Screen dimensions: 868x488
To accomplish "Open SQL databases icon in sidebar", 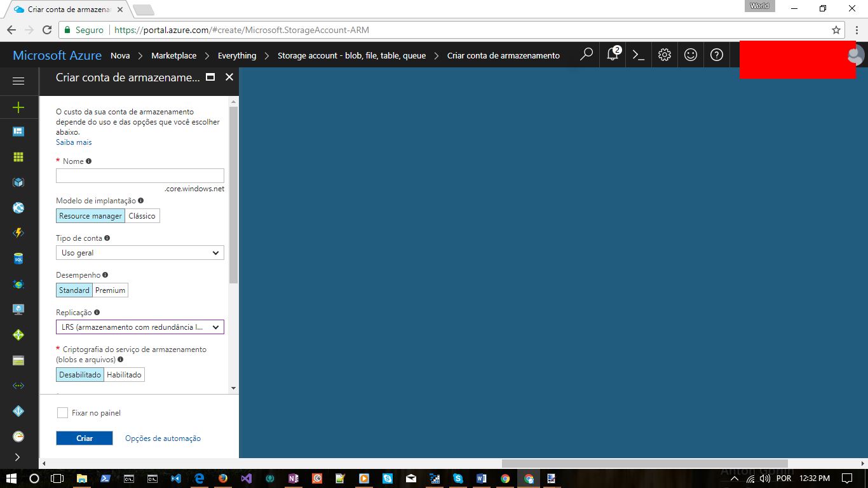I will pos(18,259).
